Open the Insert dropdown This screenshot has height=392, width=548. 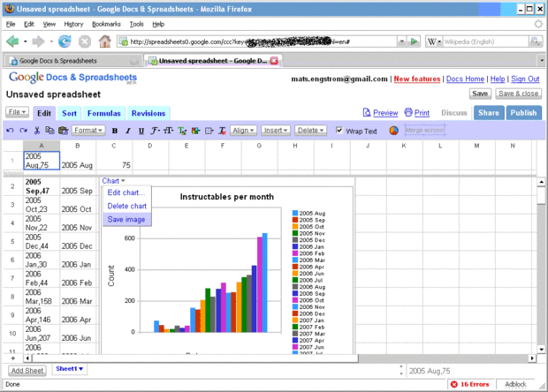[x=276, y=130]
